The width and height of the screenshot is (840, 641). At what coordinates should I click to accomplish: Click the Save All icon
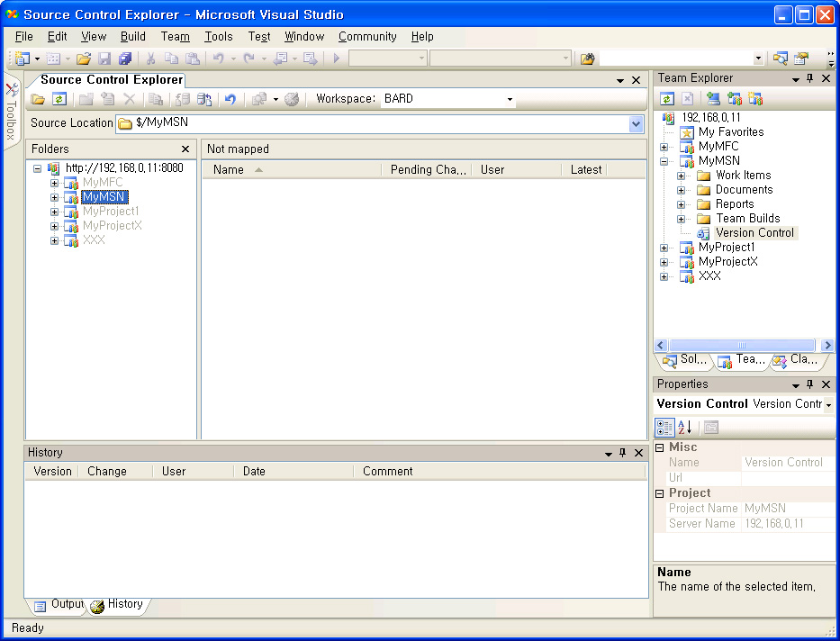point(125,59)
